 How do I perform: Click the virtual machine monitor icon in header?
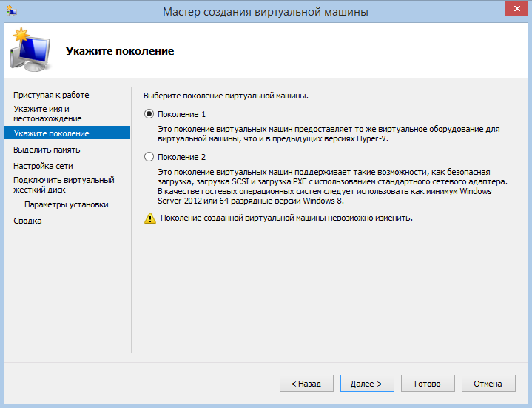30,50
